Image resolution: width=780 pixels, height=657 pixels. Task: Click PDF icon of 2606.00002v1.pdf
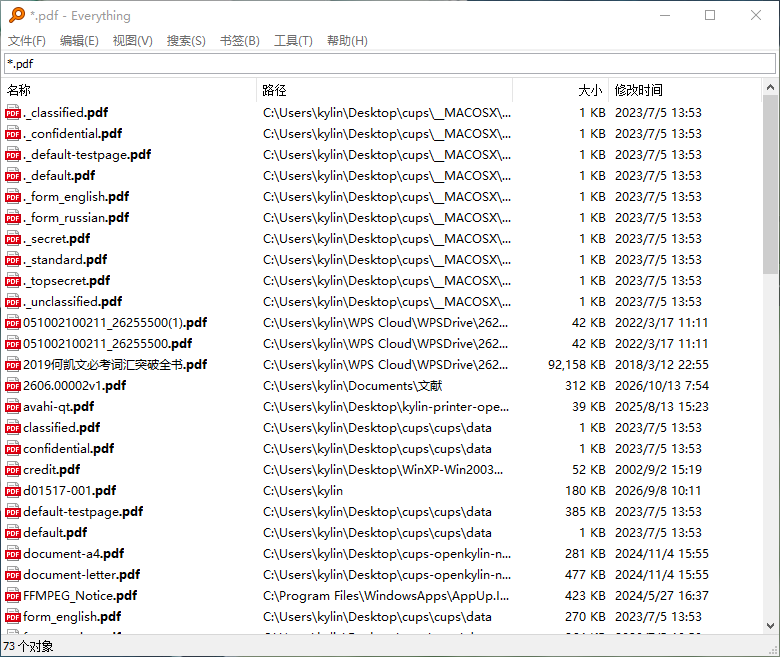coord(13,386)
